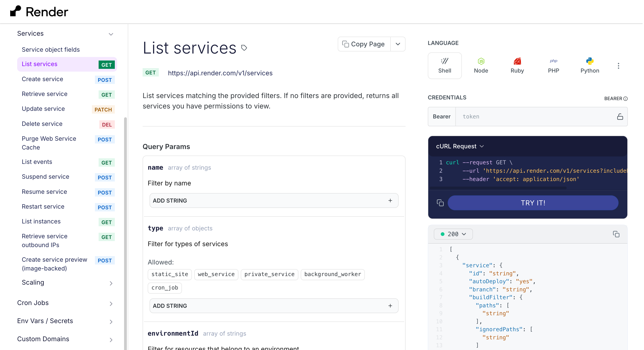Click the static_site allowed value
644x350 pixels.
click(x=170, y=275)
